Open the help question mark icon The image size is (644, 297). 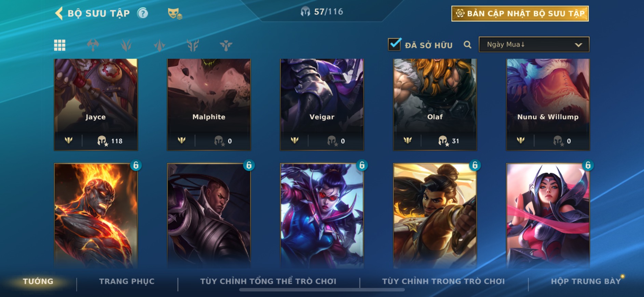pyautogui.click(x=142, y=13)
